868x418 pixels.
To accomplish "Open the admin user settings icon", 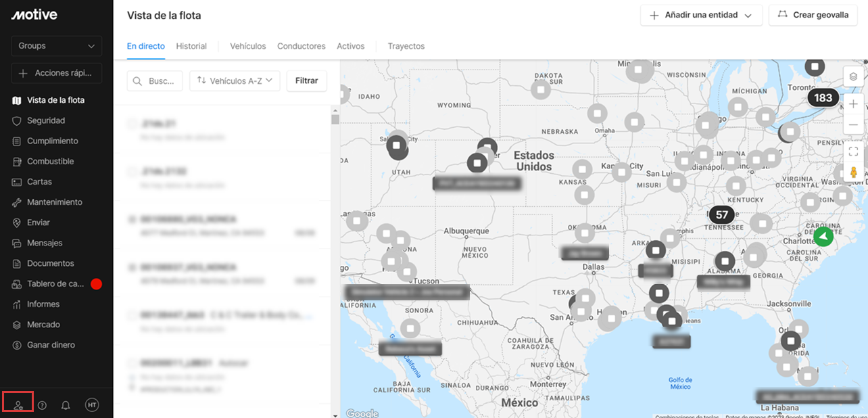I will click(18, 405).
